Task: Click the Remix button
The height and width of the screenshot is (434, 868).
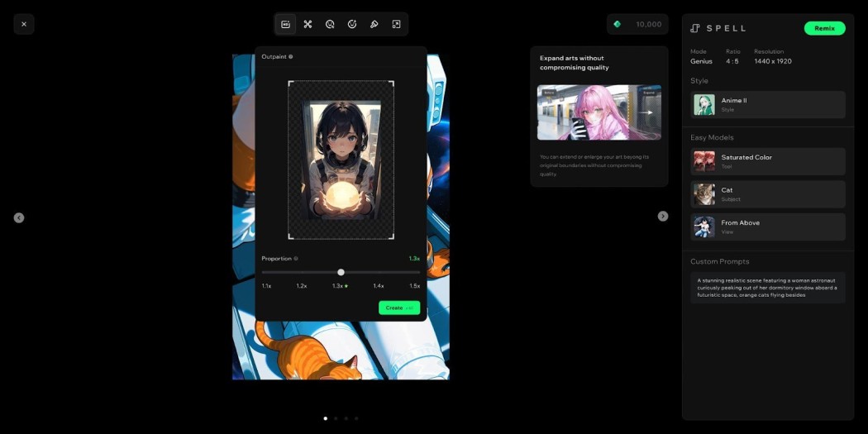Action: click(x=824, y=28)
